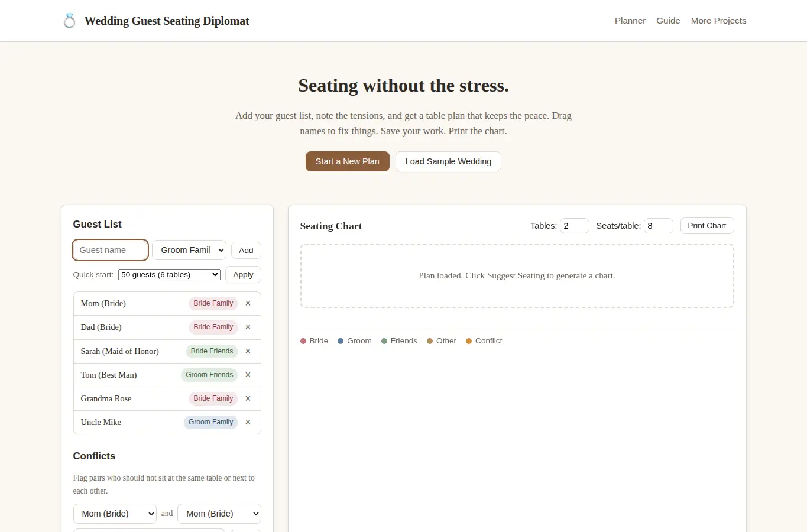Apply the quick start selection
Viewport: 807px width, 532px height.
tap(243, 275)
